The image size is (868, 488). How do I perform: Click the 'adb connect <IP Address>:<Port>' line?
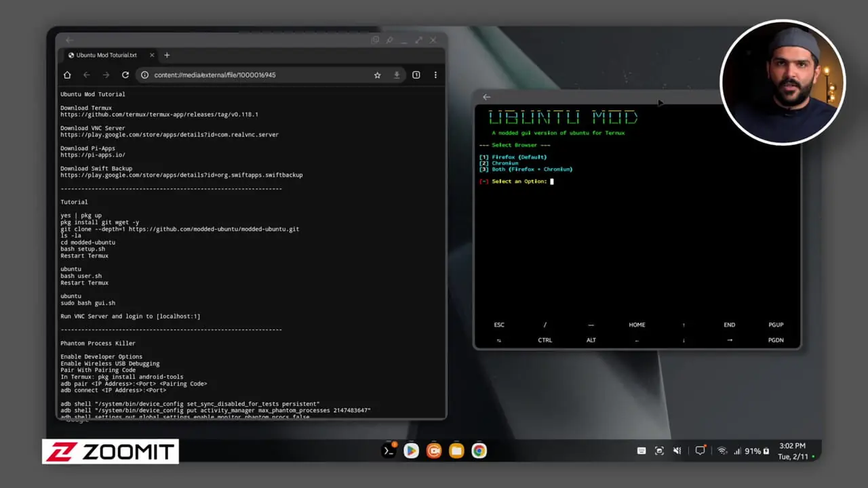coord(113,390)
